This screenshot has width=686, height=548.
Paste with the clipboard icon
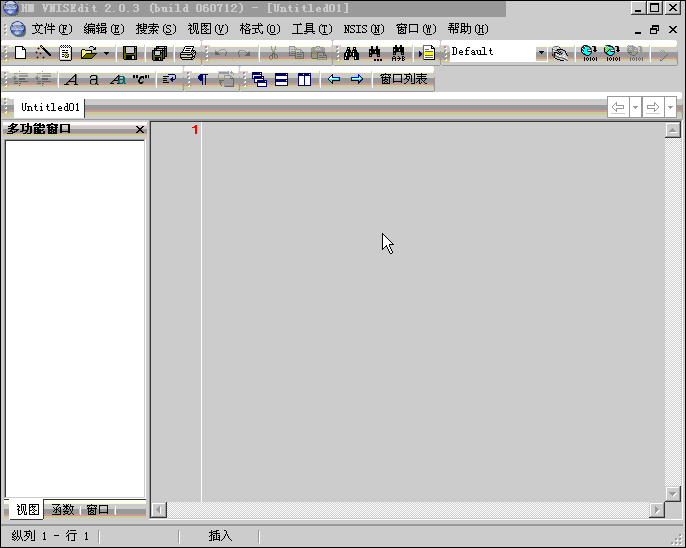pos(319,53)
